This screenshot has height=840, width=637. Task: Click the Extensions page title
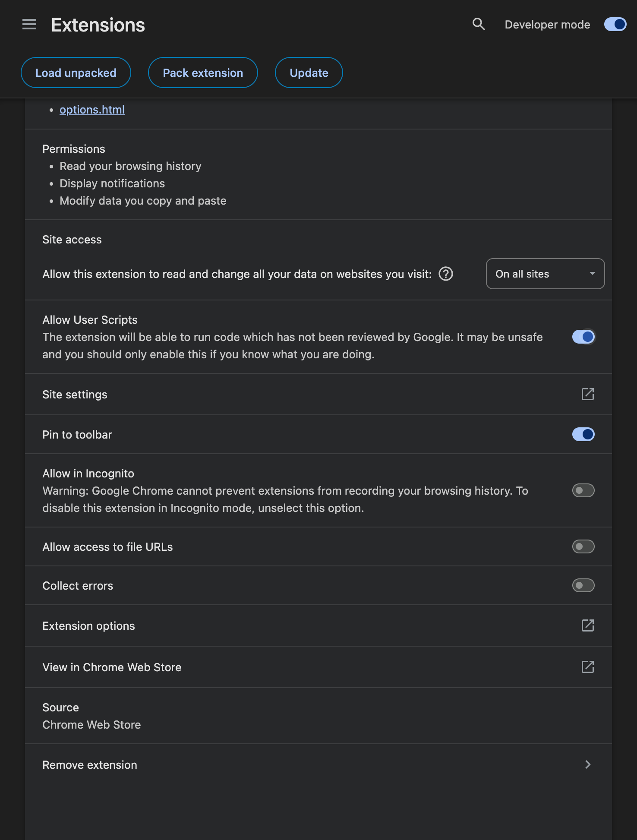tap(98, 25)
